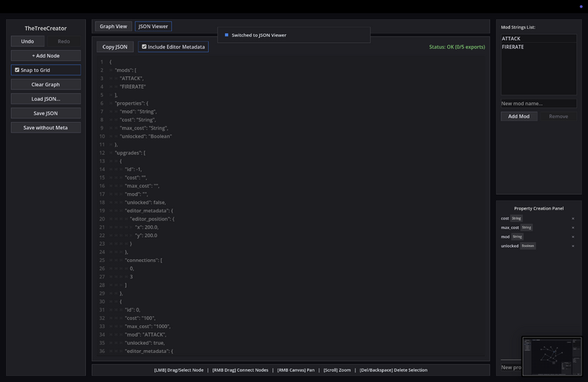The image size is (588, 382).
Task: Copy the JSON with Copy JSON button
Action: (115, 47)
